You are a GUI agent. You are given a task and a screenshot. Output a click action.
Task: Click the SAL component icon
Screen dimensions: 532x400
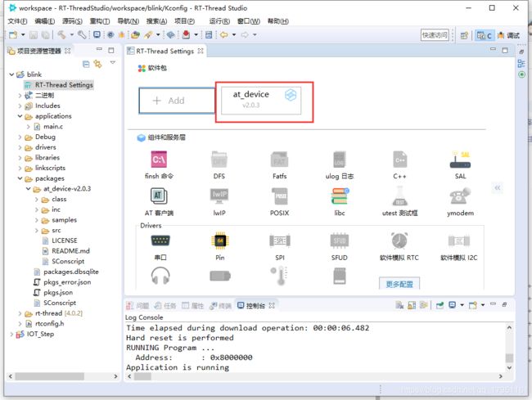click(x=460, y=160)
